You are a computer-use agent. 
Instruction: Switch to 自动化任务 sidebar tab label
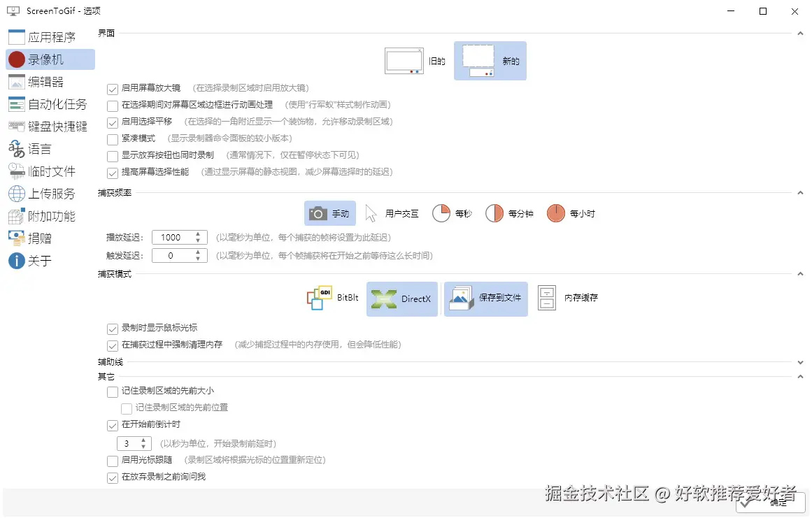pyautogui.click(x=57, y=104)
